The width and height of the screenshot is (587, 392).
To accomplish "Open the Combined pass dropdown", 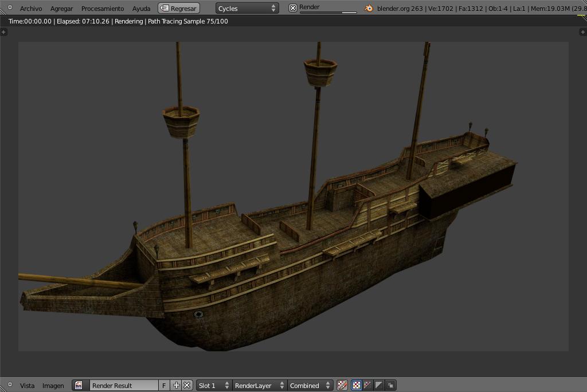I will click(x=310, y=386).
